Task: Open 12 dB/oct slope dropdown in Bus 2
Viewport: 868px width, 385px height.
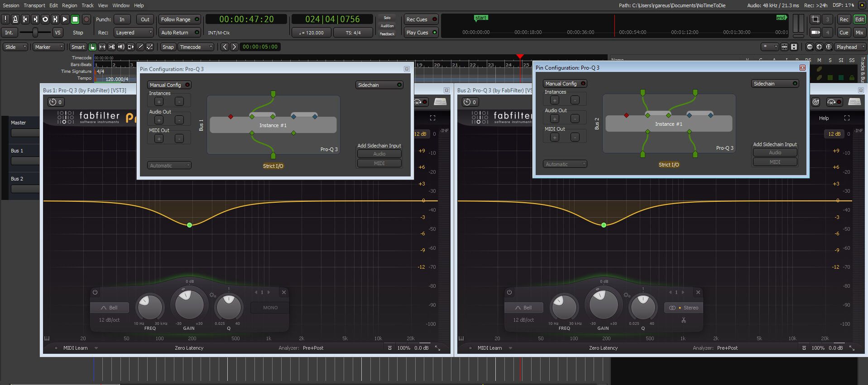Action: tap(523, 320)
